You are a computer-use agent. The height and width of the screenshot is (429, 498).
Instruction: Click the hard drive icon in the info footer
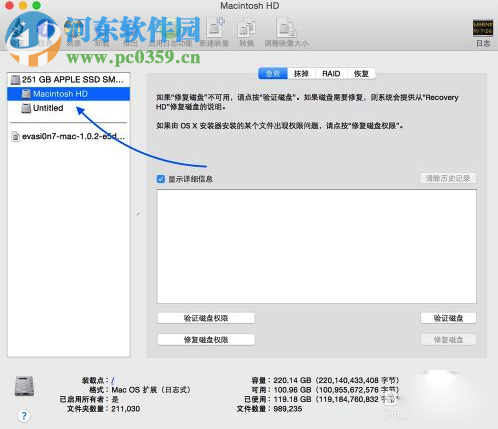[x=24, y=386]
